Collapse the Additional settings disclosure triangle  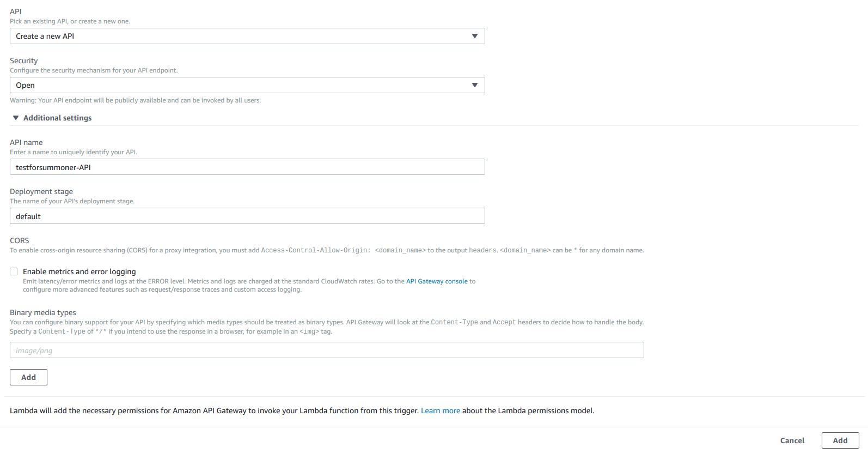(16, 118)
